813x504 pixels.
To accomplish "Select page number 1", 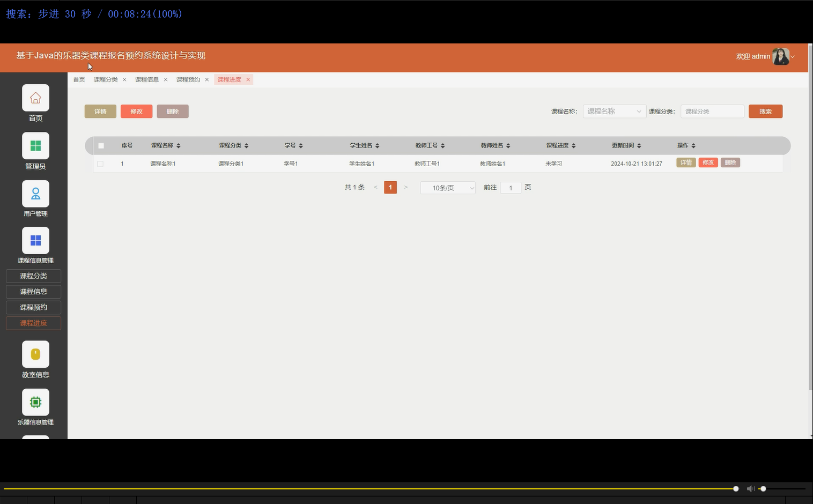I will pos(390,187).
